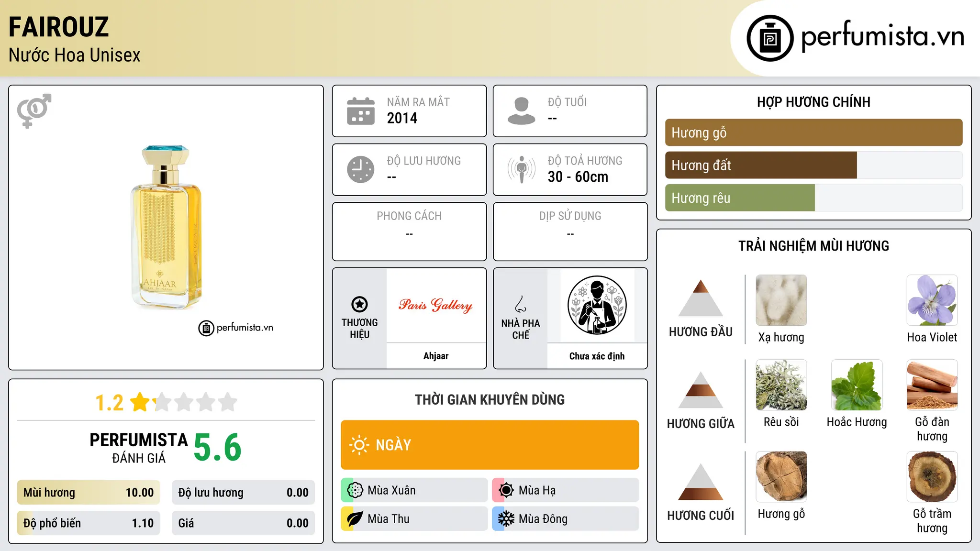Click the Độ phổ biến 1.10 score bar
The height and width of the screenshot is (551, 980).
pos(89,523)
